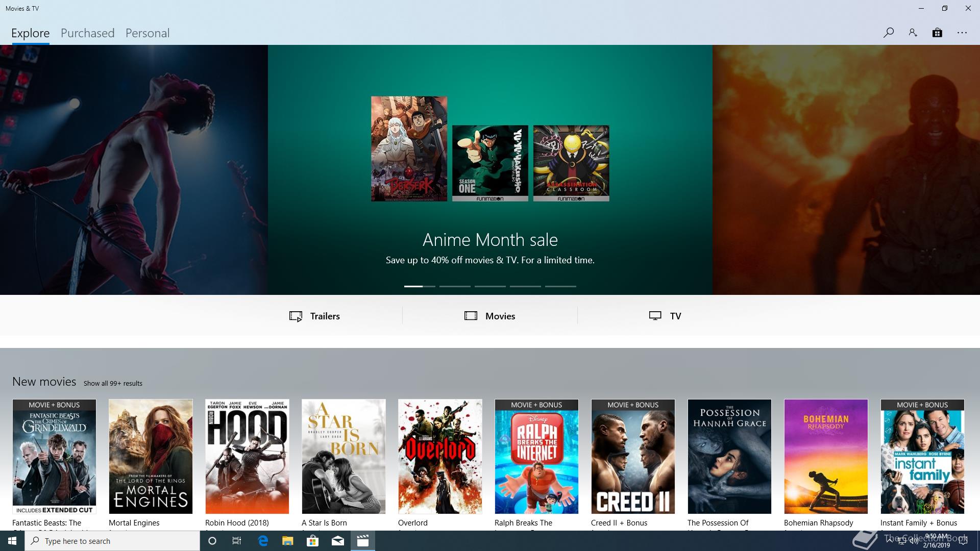Image resolution: width=980 pixels, height=551 pixels.
Task: Open the Overlord movie poster
Action: point(440,457)
